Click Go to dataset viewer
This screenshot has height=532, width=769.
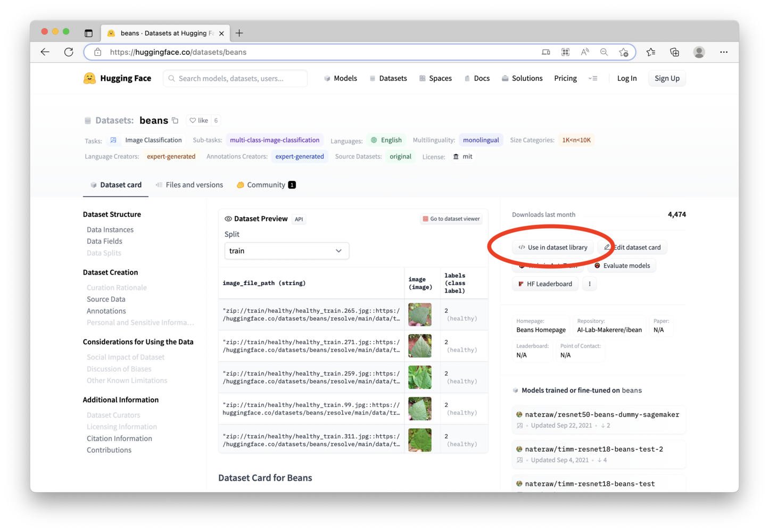coord(451,219)
